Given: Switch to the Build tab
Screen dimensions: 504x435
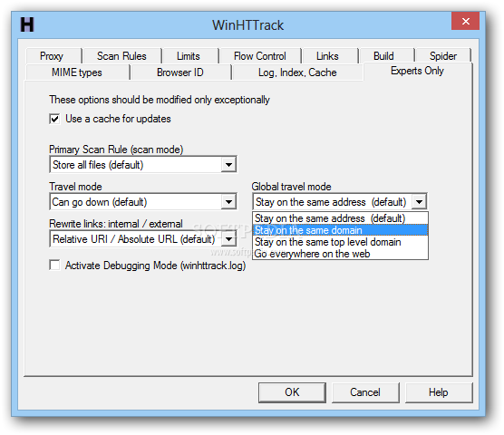Looking at the screenshot, I should pos(386,56).
